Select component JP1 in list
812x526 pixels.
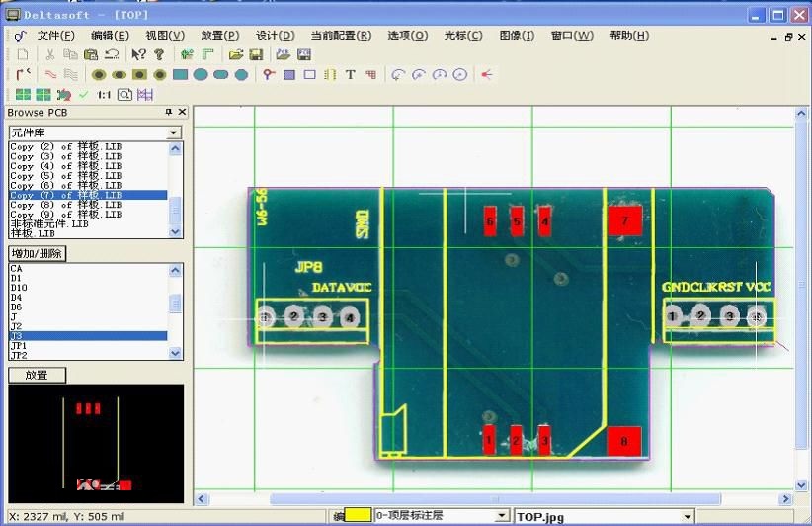point(88,346)
